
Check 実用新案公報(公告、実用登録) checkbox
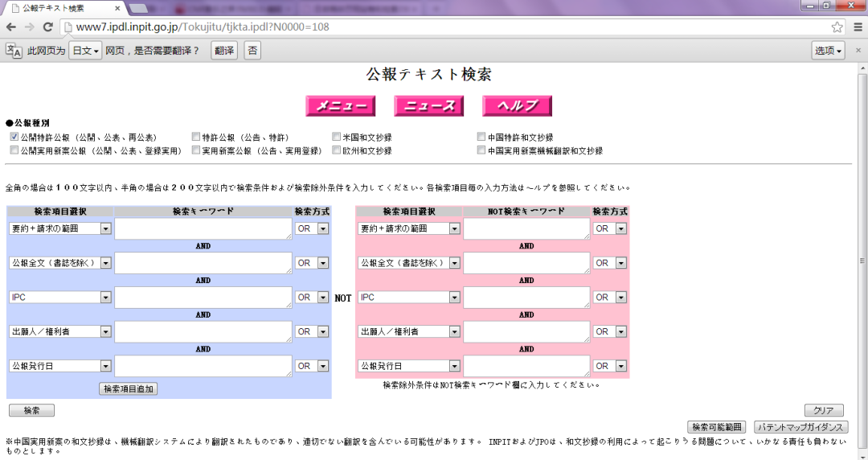pyautogui.click(x=196, y=150)
